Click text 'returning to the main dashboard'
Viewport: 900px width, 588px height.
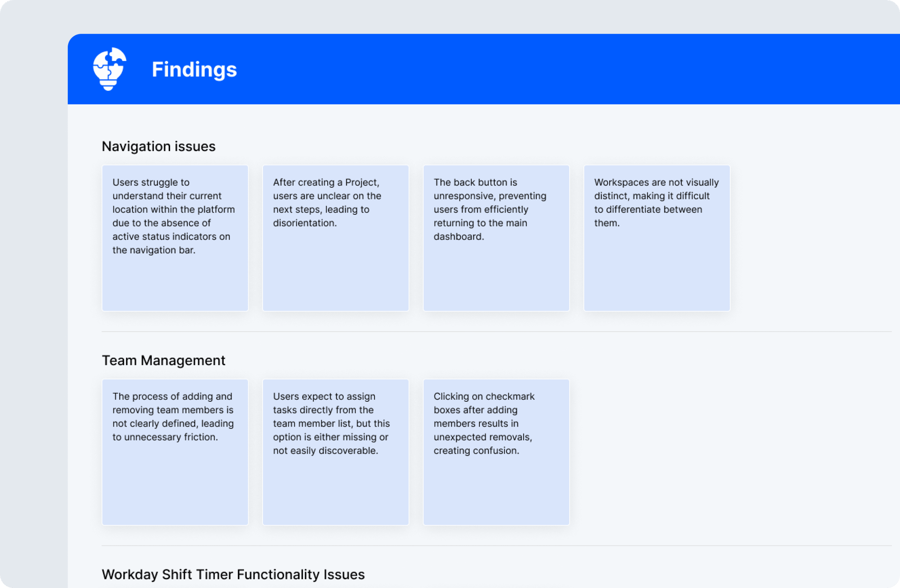(x=480, y=230)
